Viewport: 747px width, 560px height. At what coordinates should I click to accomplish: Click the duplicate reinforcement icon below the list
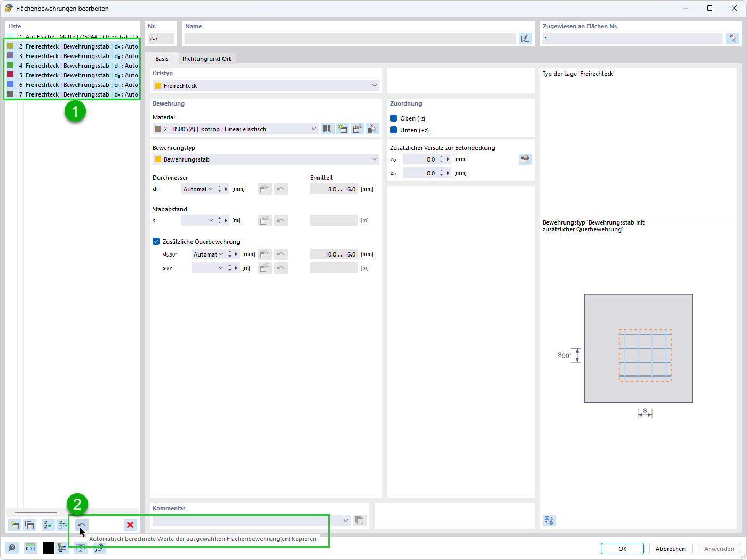click(30, 525)
